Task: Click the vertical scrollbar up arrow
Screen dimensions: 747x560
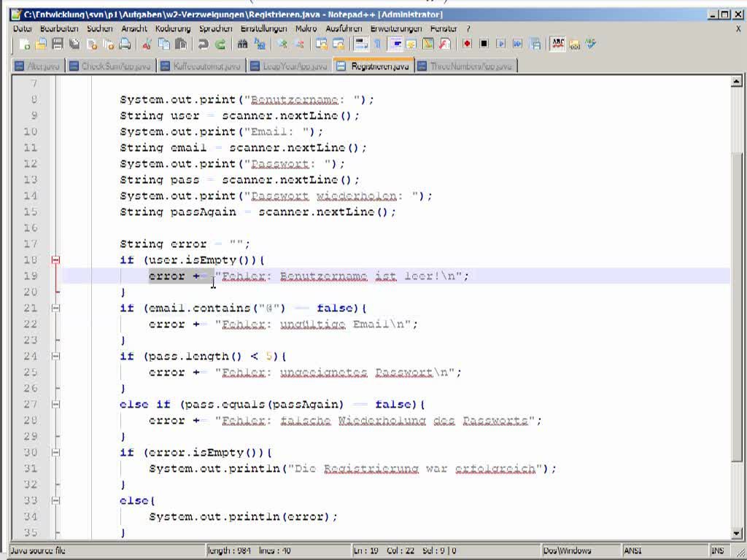Action: coord(737,82)
